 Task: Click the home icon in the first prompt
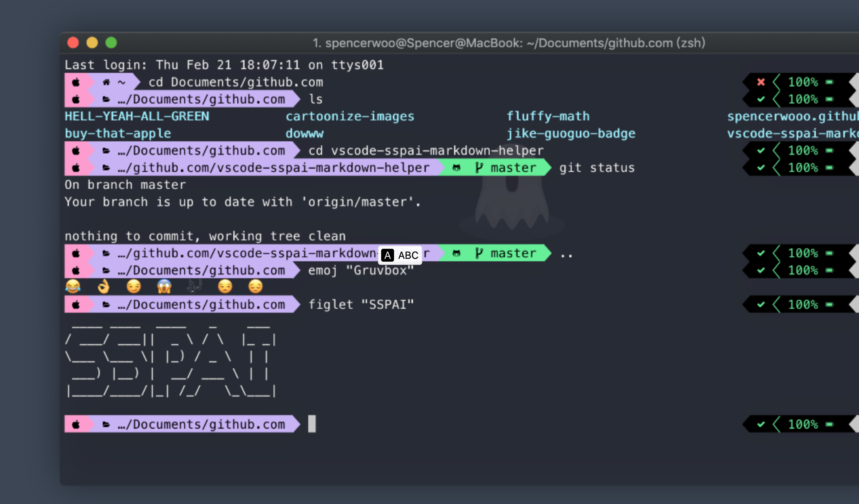click(106, 82)
